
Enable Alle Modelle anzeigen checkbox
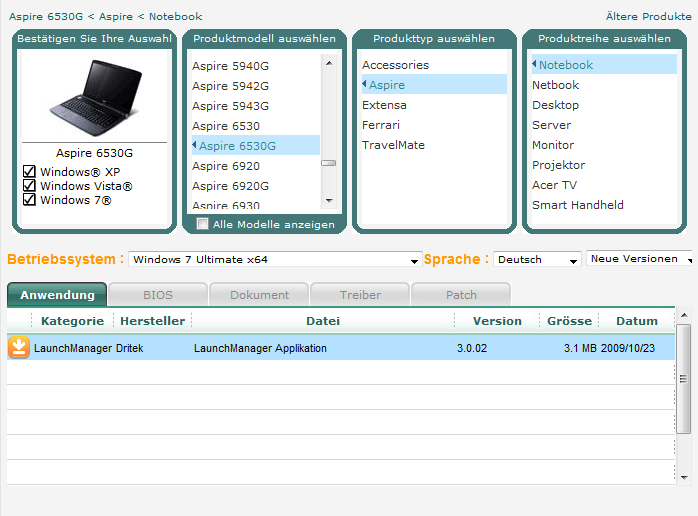(x=202, y=223)
